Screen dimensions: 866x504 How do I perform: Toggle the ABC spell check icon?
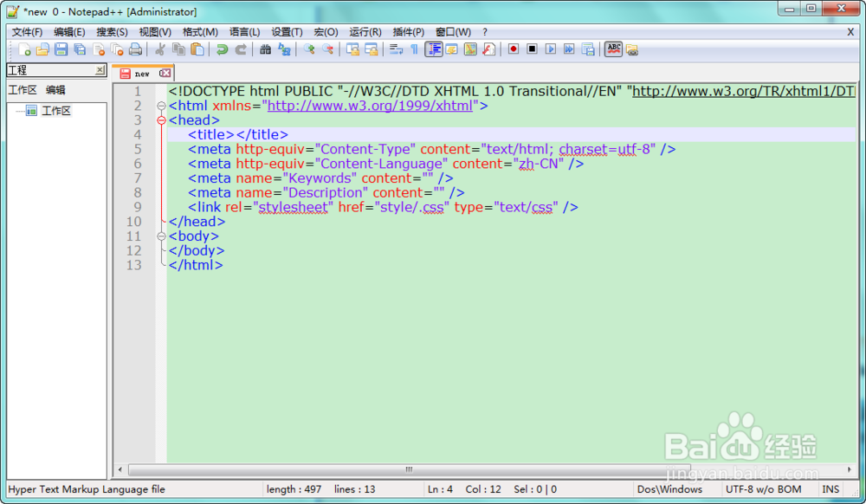613,49
